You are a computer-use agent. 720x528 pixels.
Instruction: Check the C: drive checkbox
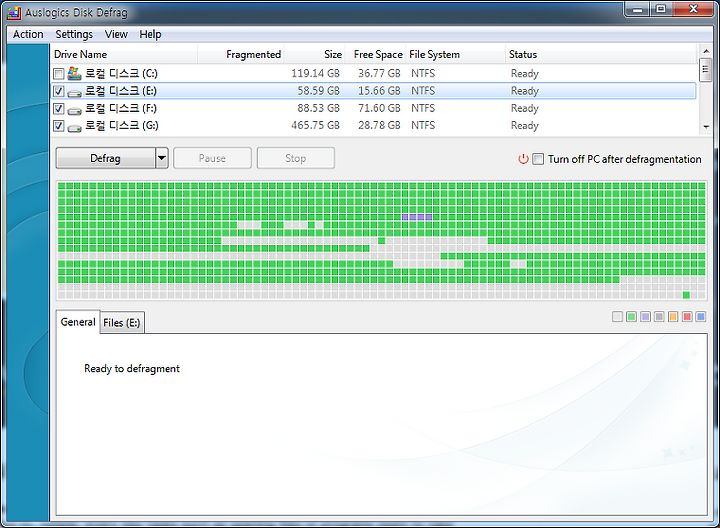tap(58, 73)
